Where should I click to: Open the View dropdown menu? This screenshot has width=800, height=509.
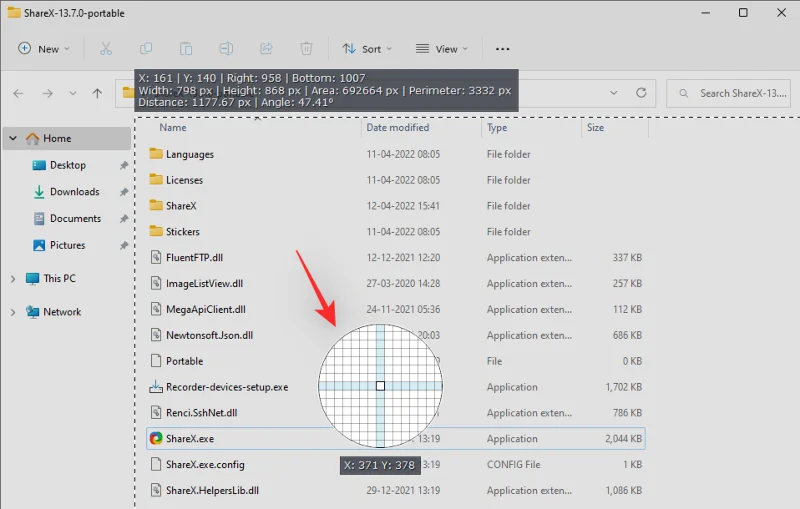pos(442,49)
